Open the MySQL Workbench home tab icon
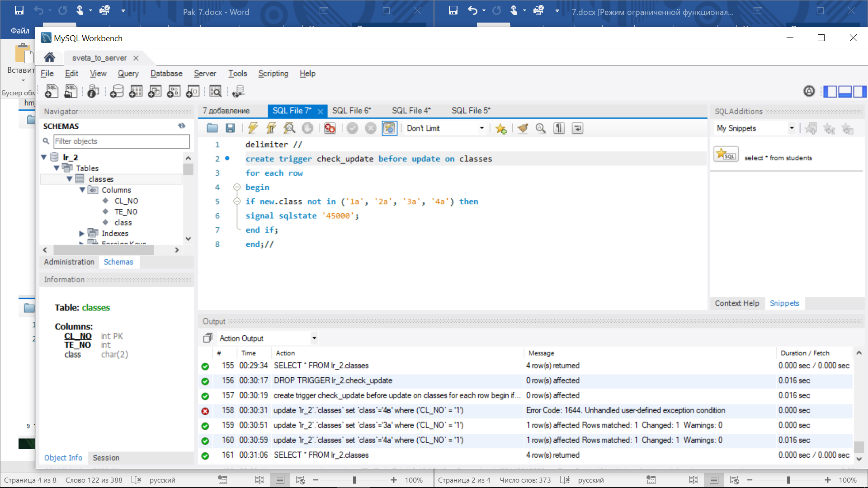This screenshot has width=868, height=488. pos(50,57)
